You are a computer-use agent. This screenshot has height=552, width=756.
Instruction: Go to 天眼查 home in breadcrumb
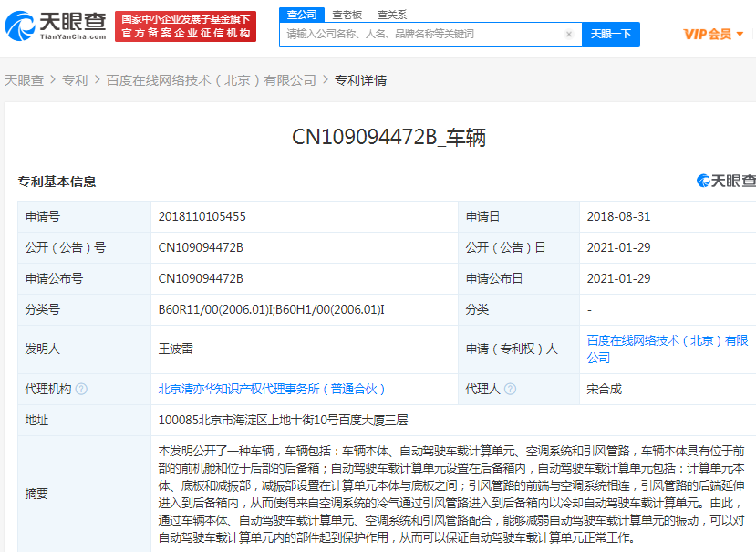pyautogui.click(x=24, y=80)
